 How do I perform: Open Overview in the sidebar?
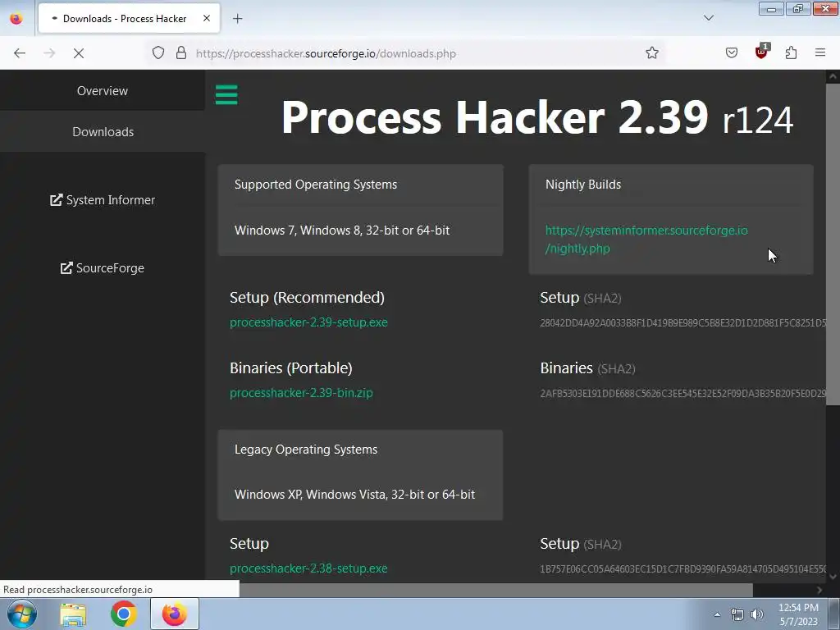103,90
